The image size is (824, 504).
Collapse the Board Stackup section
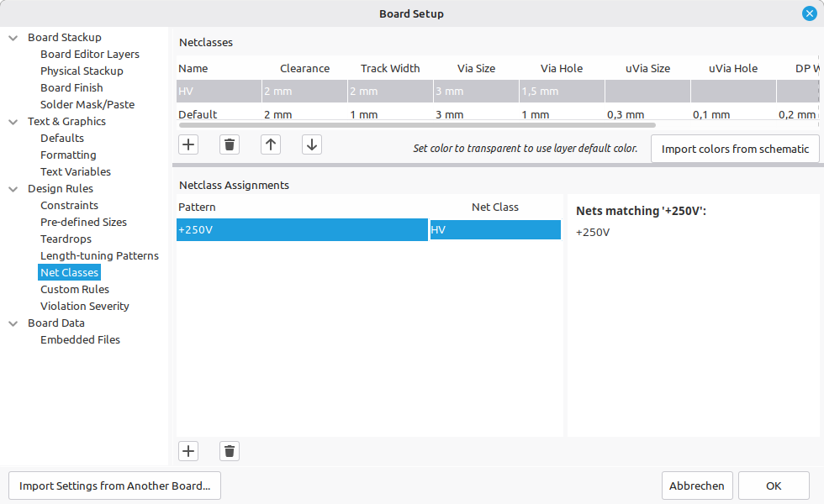point(13,38)
